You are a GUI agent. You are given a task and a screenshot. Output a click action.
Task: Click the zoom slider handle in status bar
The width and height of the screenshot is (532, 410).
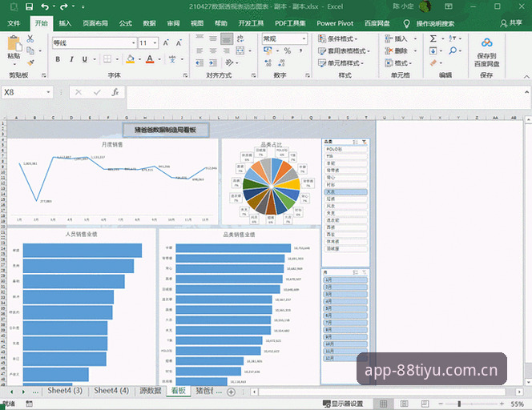(x=459, y=404)
